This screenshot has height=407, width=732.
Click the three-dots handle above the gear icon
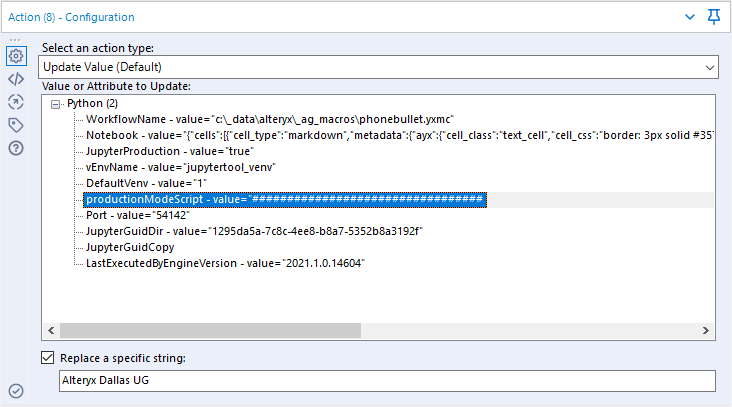(15, 40)
